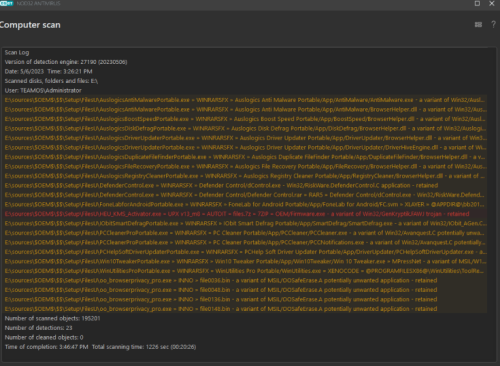Select 'Time of completion: 3:46:47 PM' line
Image resolution: width=500 pixels, height=366 pixels.
100,347
